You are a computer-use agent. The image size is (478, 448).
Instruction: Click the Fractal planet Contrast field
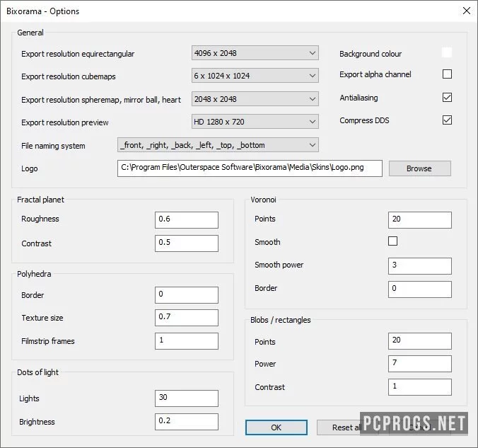click(187, 243)
